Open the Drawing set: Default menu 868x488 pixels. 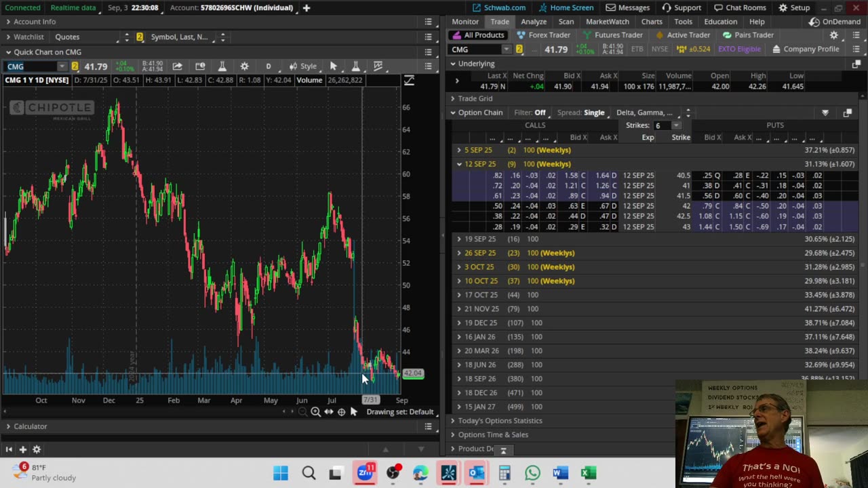(399, 412)
